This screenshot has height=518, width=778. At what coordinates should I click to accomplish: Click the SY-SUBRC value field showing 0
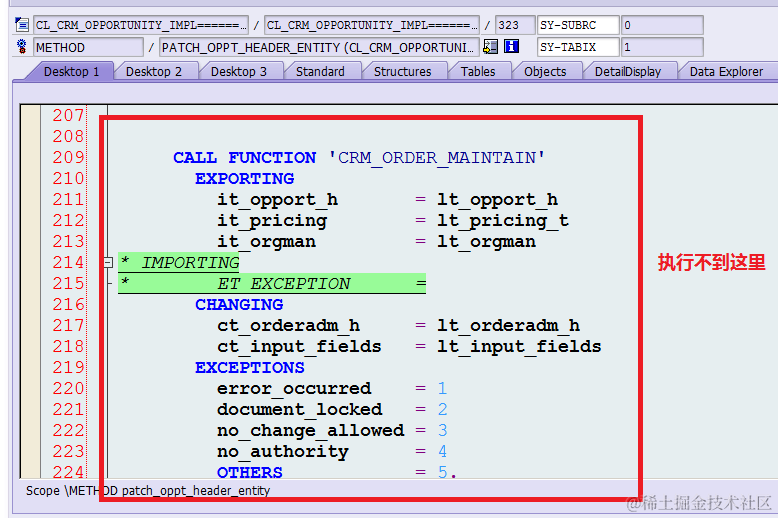coord(662,25)
